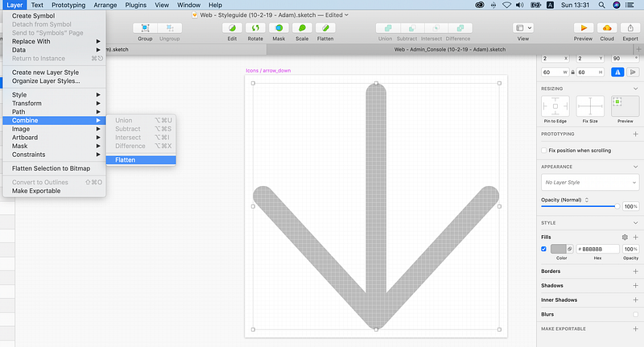Open Spotlight search in menu bar
This screenshot has width=644, height=347.
(x=601, y=5)
